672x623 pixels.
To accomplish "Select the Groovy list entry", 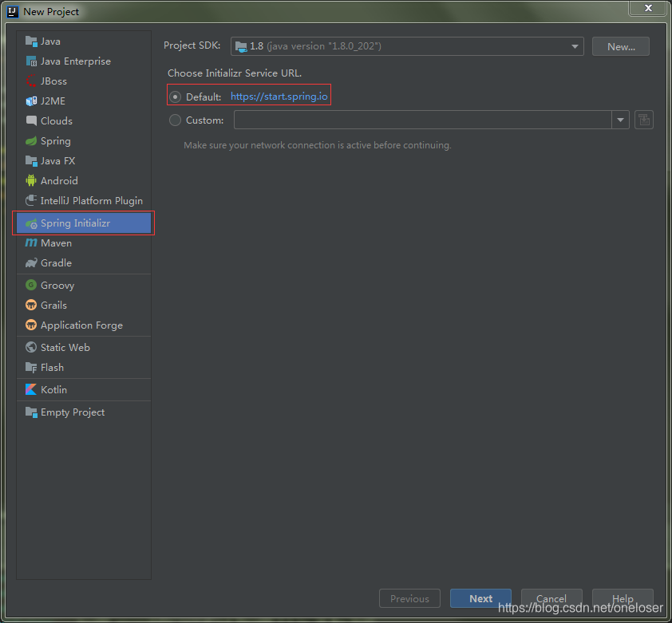I will pyautogui.click(x=84, y=285).
